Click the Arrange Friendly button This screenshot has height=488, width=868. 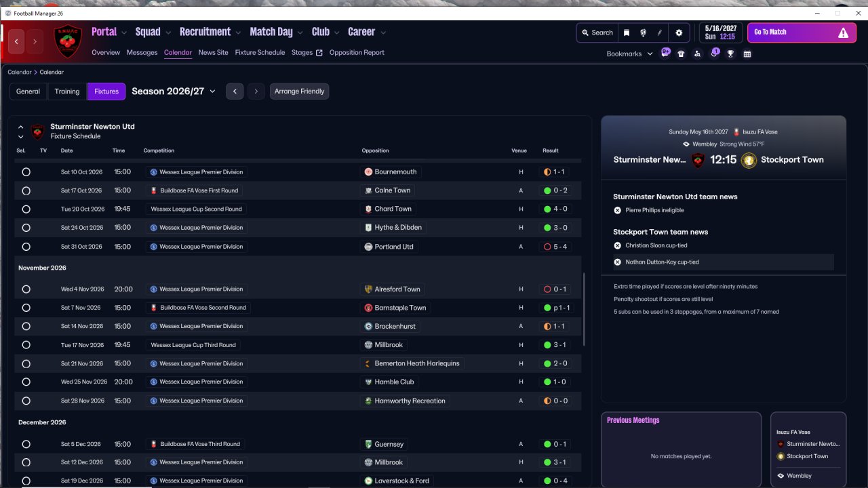[299, 91]
